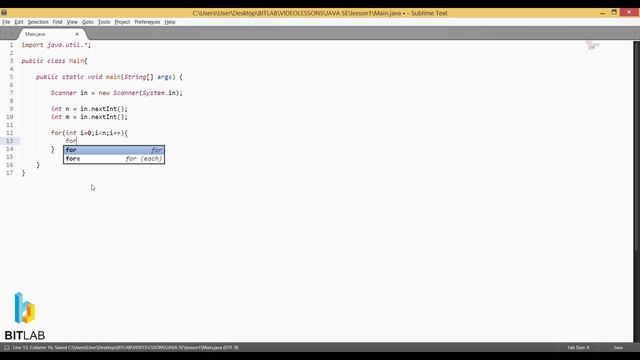
Task: Minimize the Sublime Text window
Action: tap(602, 13)
